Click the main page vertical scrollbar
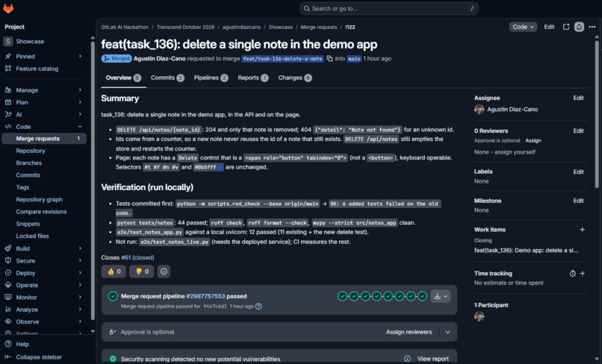 coord(597,115)
